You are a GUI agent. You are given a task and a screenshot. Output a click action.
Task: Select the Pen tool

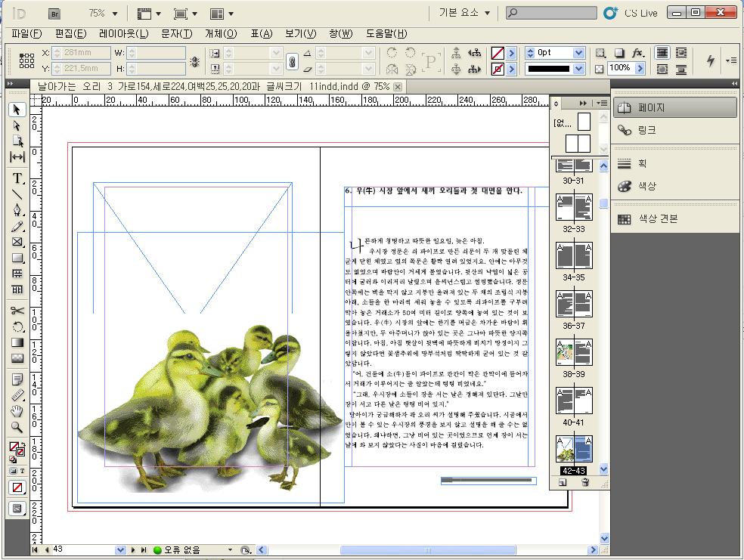click(17, 210)
